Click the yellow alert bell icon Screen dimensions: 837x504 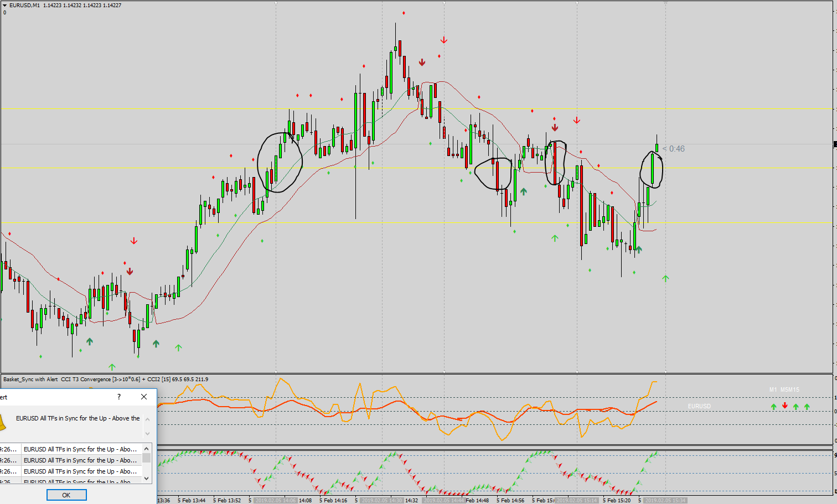click(2, 422)
